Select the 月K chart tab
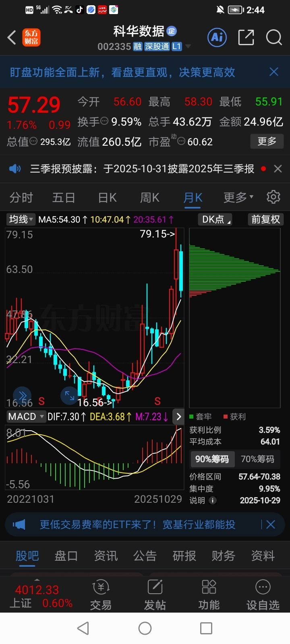 [x=193, y=198]
